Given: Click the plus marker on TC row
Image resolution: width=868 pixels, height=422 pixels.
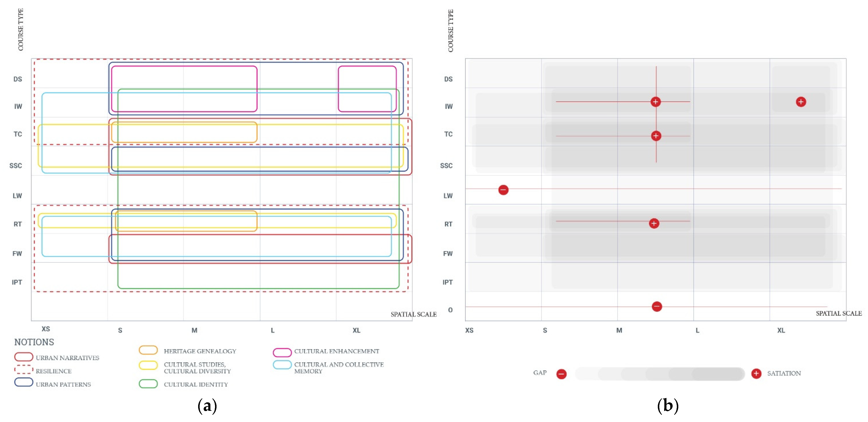Looking at the screenshot, I should coord(656,136).
